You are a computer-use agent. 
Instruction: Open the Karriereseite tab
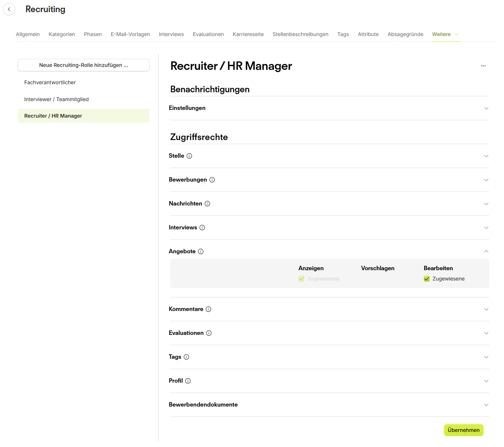[248, 34]
